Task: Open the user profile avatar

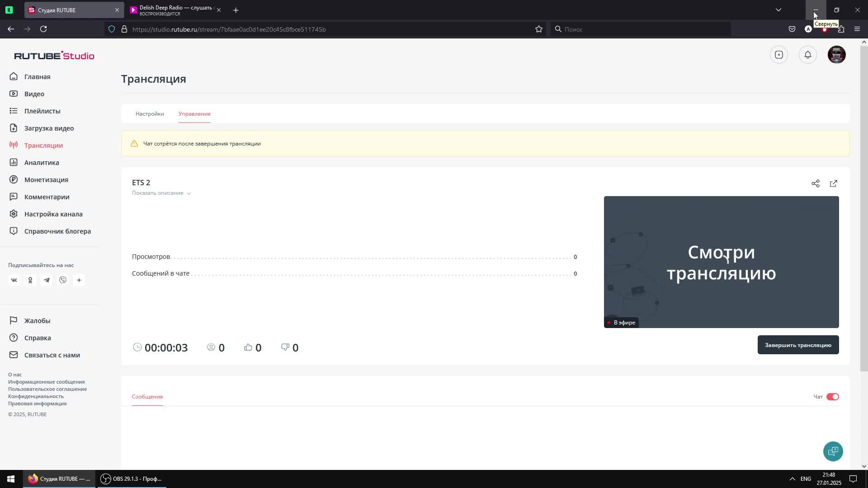Action: [x=837, y=55]
